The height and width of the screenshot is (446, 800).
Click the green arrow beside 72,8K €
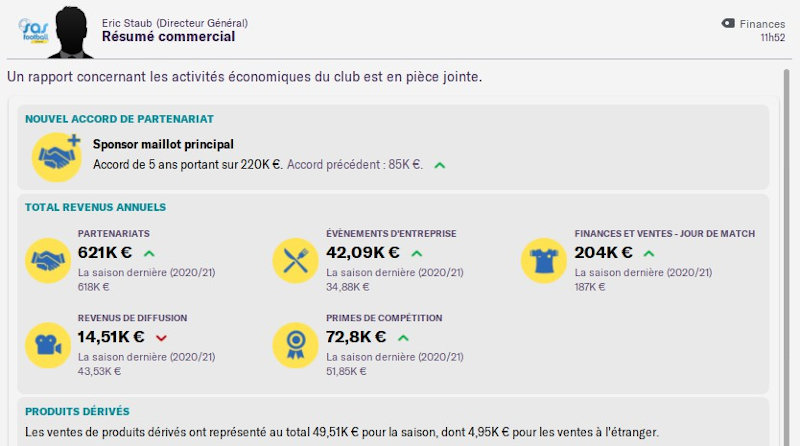403,337
